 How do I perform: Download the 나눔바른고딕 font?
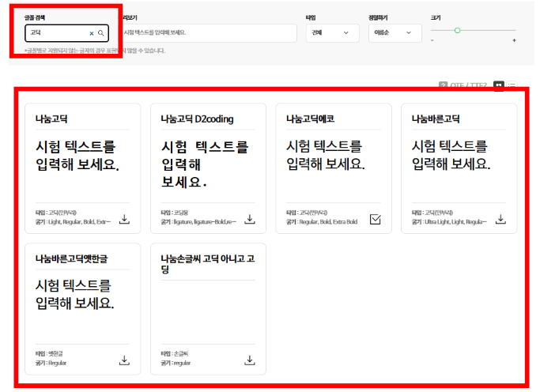tap(500, 219)
